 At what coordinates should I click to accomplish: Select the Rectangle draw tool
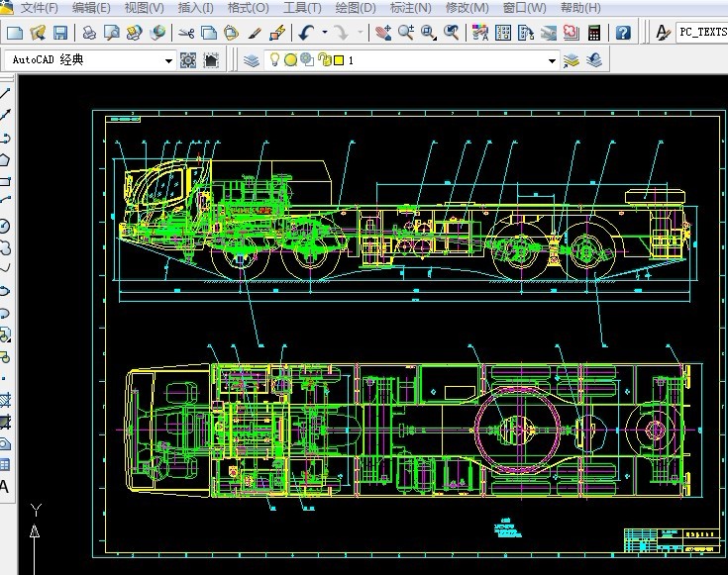click(x=5, y=181)
